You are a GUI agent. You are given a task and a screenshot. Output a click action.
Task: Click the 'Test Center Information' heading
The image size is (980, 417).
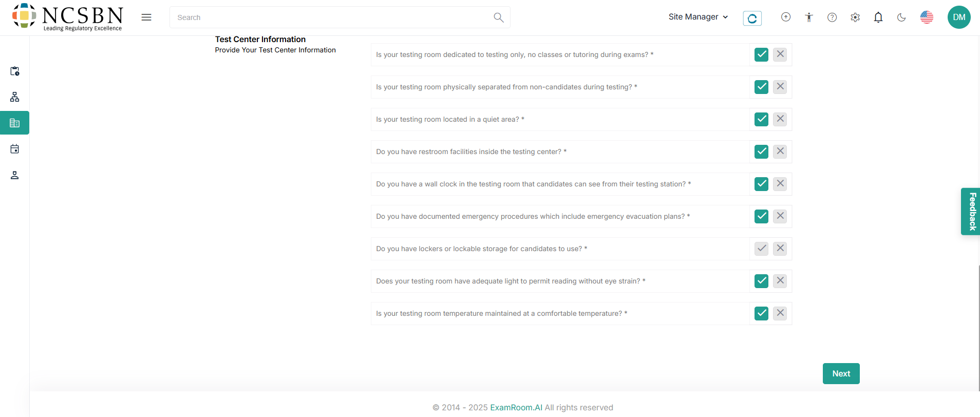[x=260, y=40]
